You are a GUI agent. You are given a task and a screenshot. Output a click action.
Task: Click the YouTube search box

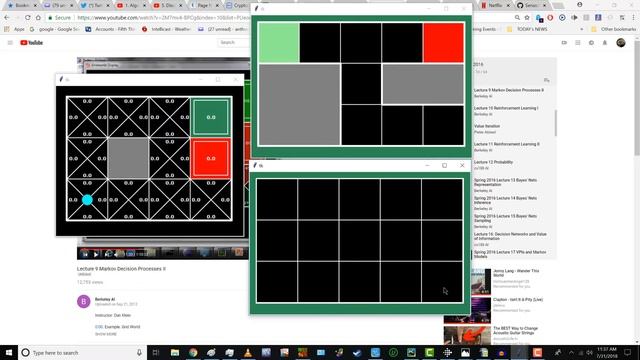[x=233, y=42]
